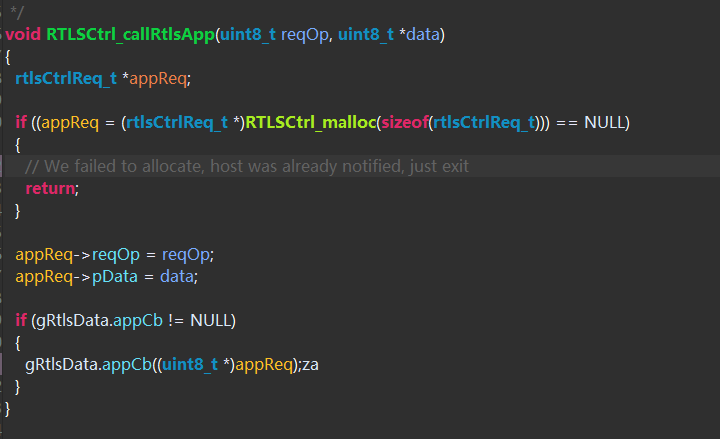Click the stray 'za' text after semicolon

point(309,364)
